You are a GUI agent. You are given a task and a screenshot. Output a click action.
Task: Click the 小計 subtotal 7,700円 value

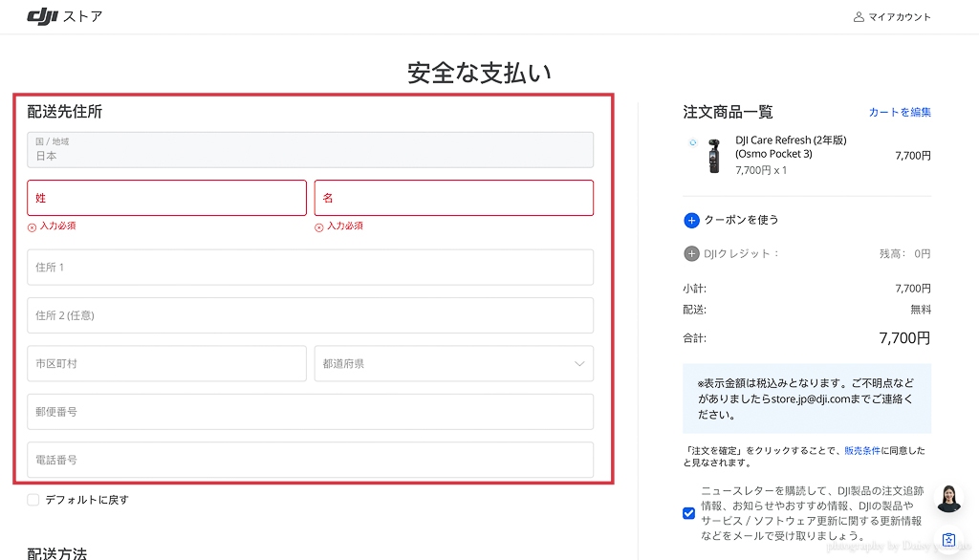click(x=913, y=289)
